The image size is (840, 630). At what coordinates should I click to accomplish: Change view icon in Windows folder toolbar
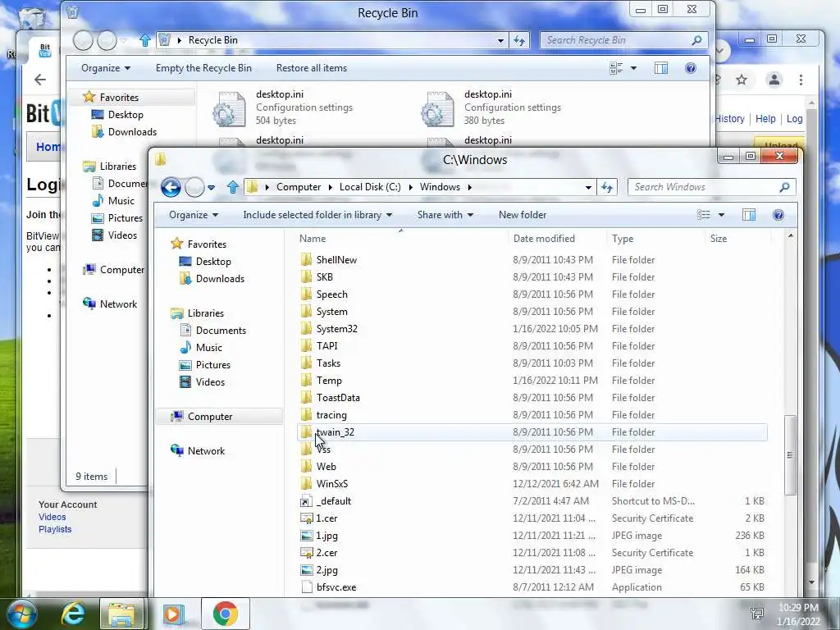[x=703, y=215]
